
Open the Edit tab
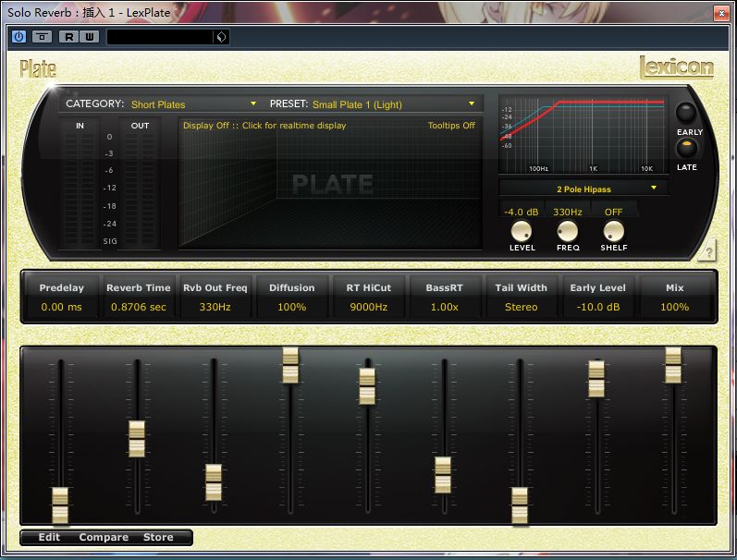pos(49,537)
